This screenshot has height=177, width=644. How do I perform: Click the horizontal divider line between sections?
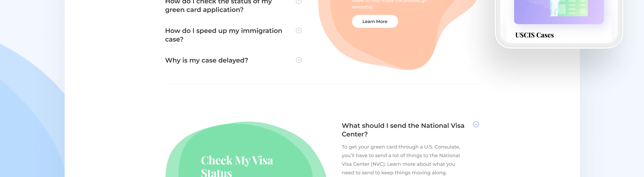pyautogui.click(x=322, y=84)
